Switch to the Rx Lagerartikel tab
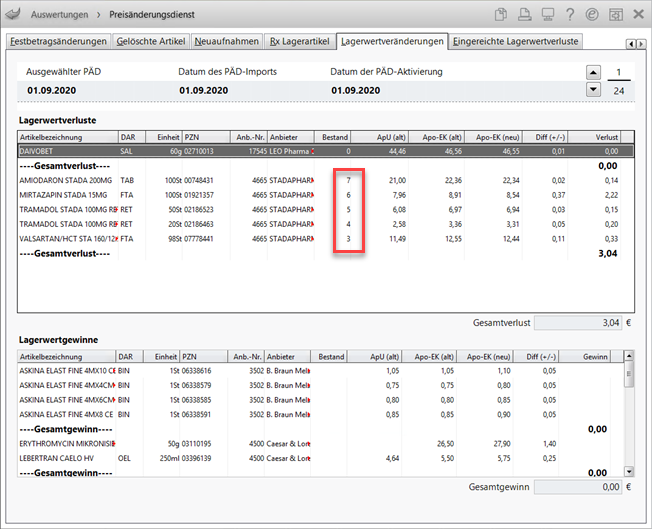 (x=300, y=42)
